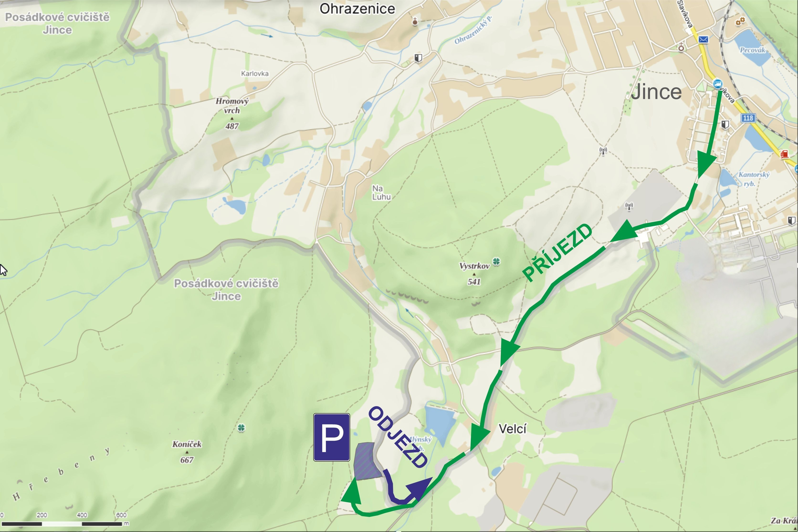Select the 118 road number badge
Screen dimensions: 798x532
point(748,118)
